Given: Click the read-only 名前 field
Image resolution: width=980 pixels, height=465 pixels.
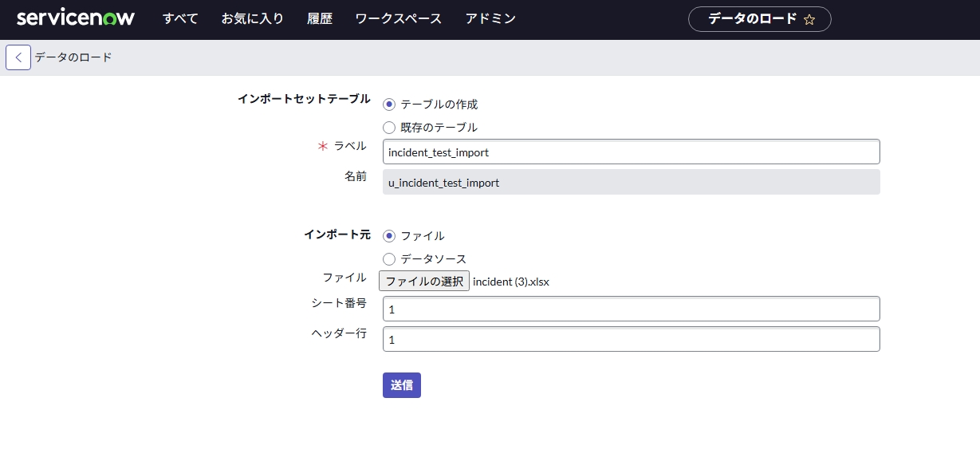Looking at the screenshot, I should (x=631, y=183).
